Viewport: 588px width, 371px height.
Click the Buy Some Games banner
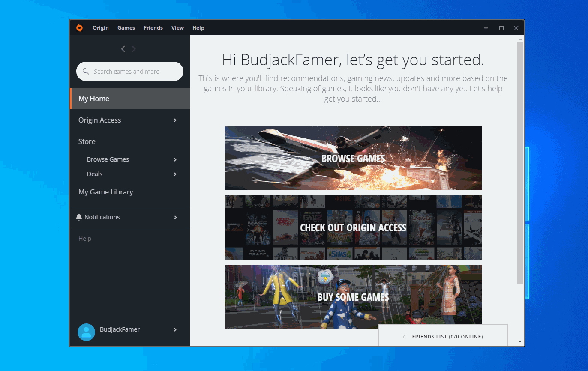point(353,297)
